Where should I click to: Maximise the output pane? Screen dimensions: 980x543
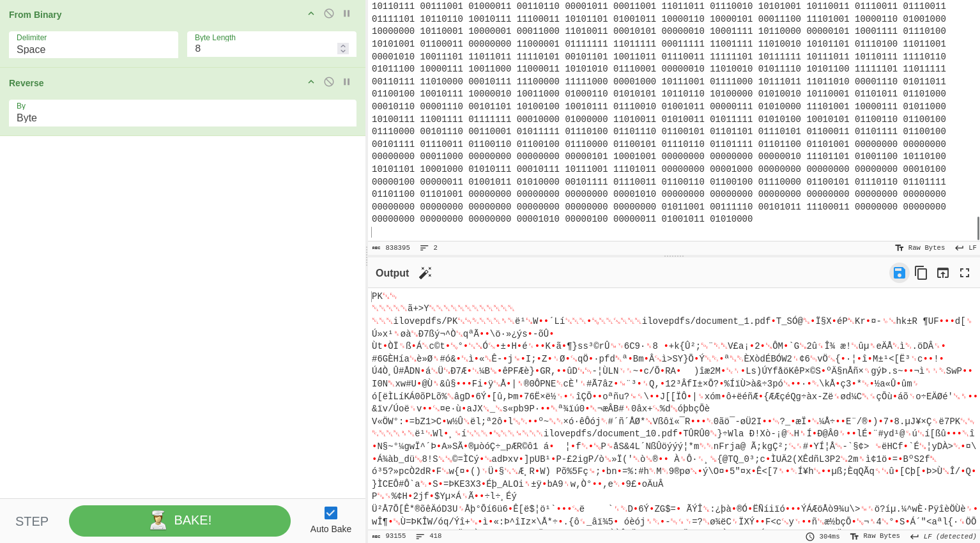964,273
